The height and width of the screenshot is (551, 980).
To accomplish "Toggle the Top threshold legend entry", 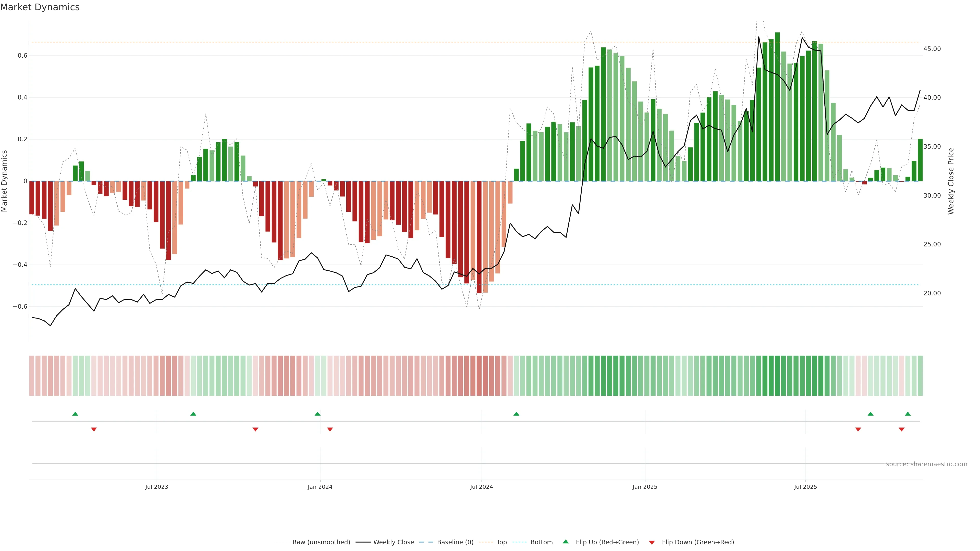I will click(x=501, y=542).
